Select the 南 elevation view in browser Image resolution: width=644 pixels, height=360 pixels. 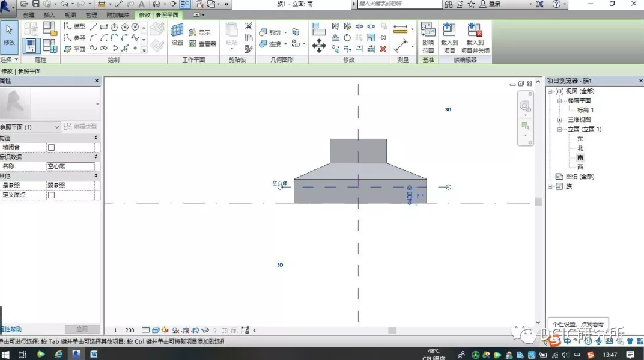580,157
